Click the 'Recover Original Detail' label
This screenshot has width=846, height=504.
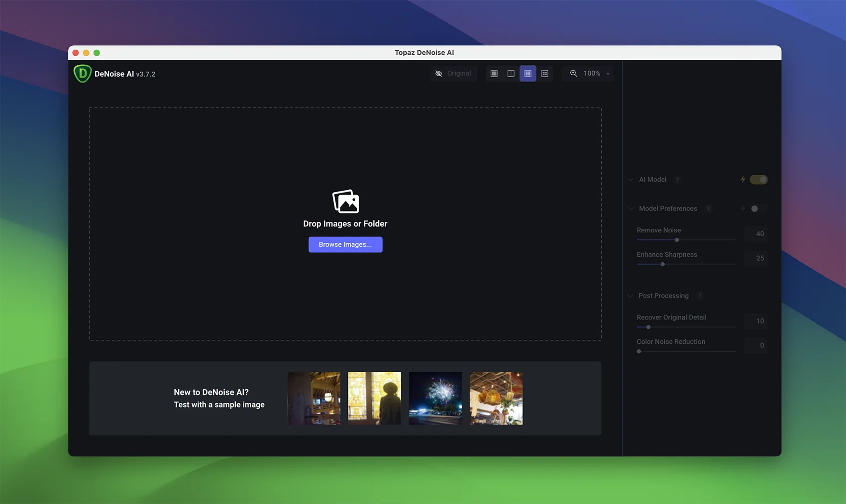671,317
